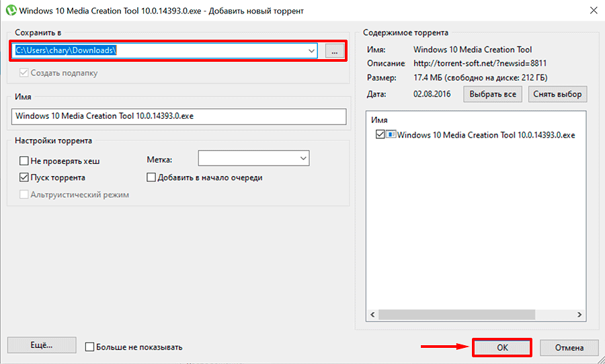605x364 pixels.
Task: Click the right scroll arrow in file list
Action: 579,315
